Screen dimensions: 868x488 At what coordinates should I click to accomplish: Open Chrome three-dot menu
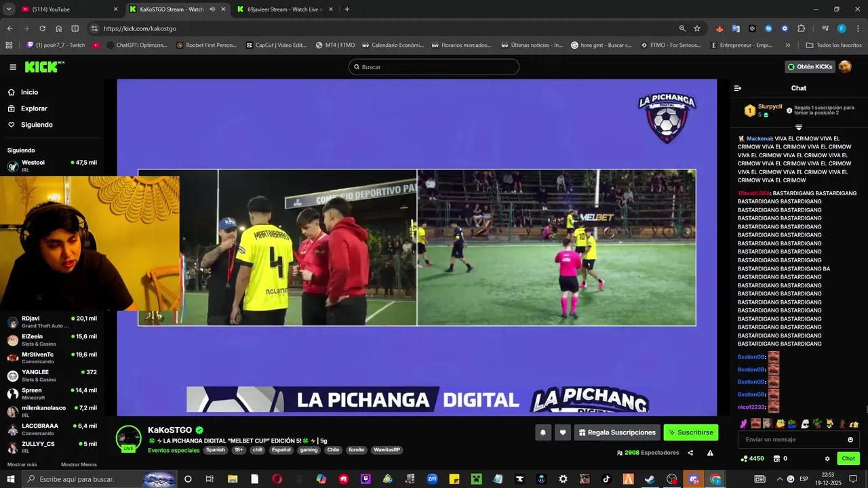click(x=858, y=28)
